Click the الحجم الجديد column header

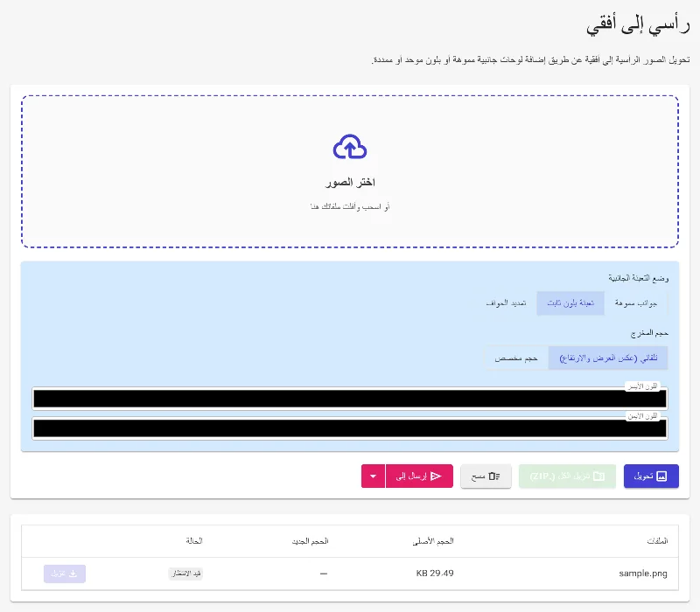pyautogui.click(x=311, y=541)
